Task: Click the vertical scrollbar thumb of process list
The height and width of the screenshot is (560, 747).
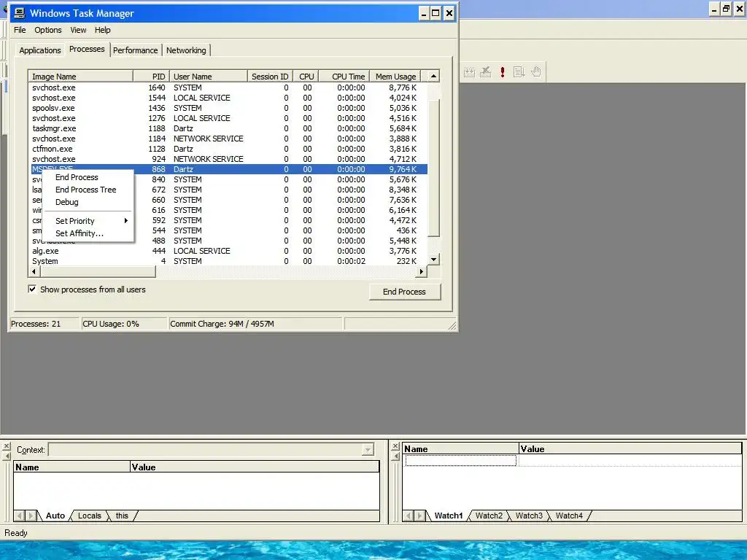Action: pyautogui.click(x=433, y=168)
